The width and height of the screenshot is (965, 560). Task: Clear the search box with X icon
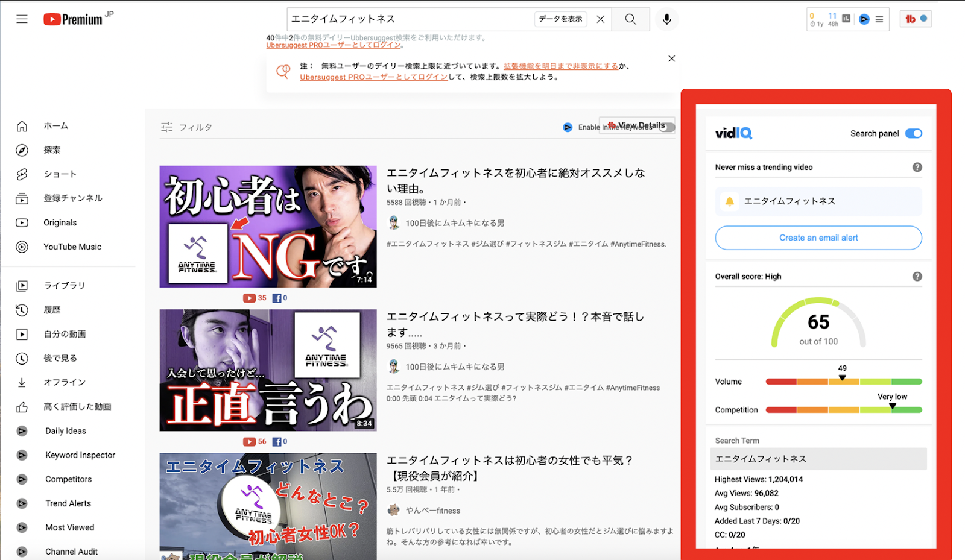[x=600, y=19]
